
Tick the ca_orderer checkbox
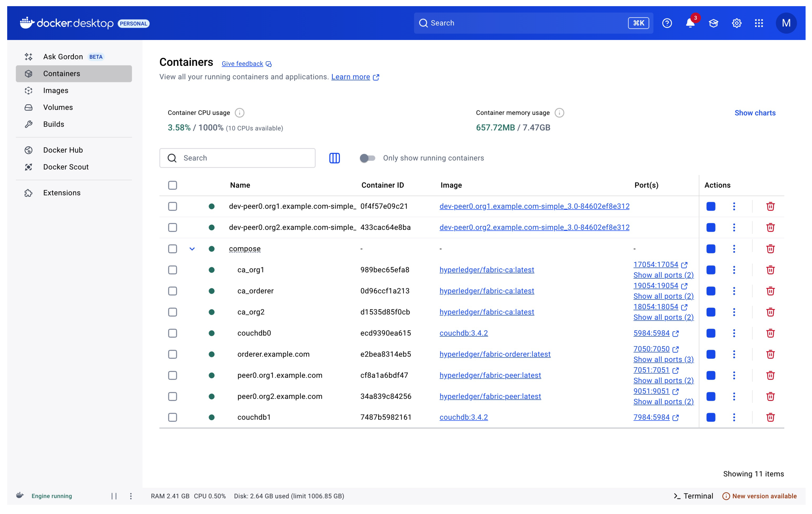tap(172, 291)
